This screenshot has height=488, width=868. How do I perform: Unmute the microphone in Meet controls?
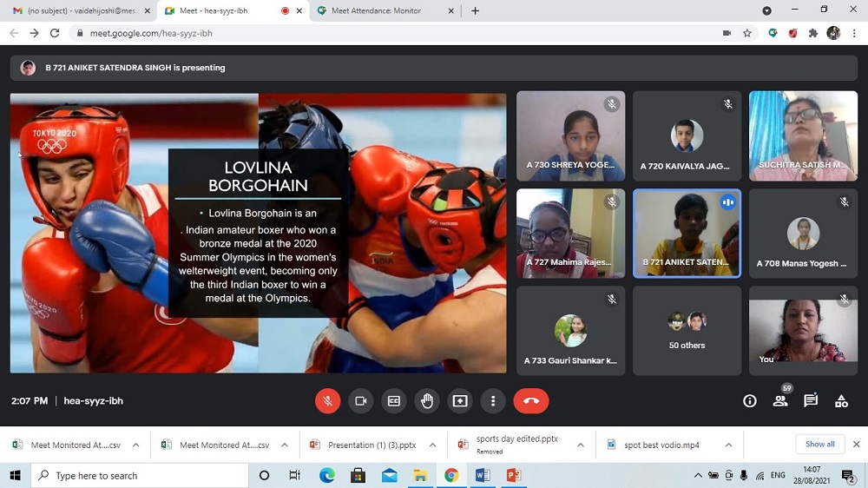pos(328,401)
